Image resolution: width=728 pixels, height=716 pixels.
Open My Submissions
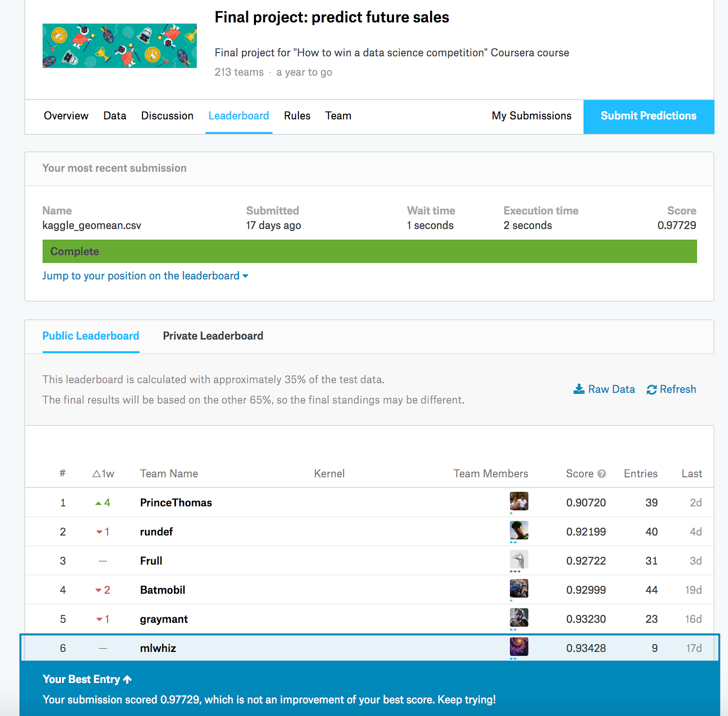[x=531, y=116]
